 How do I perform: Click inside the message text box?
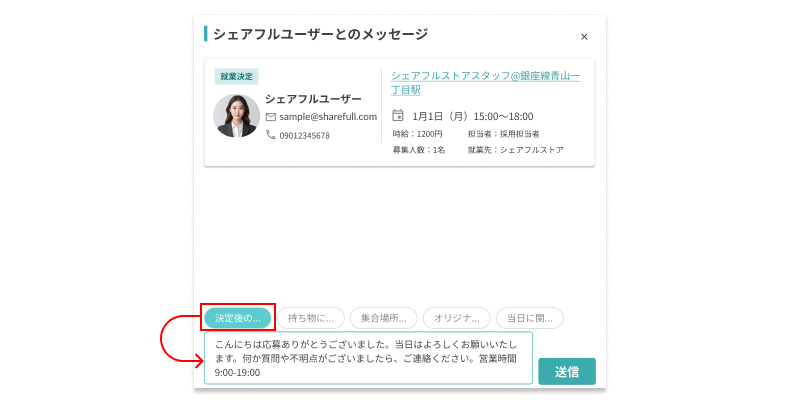click(x=368, y=358)
